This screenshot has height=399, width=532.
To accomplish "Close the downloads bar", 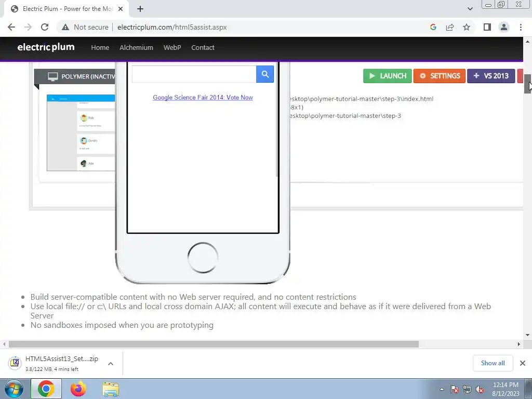I will pos(523,363).
